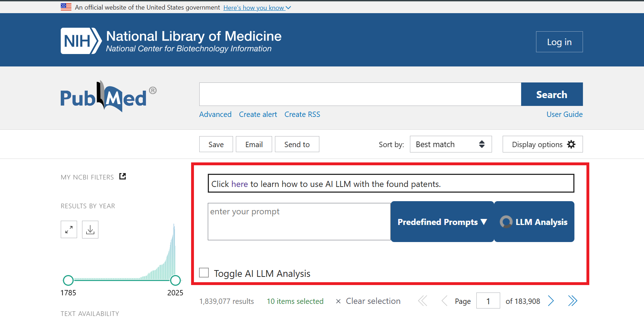Open the Predefined Prompts dropdown
Image resolution: width=644 pixels, height=322 pixels.
click(x=442, y=222)
